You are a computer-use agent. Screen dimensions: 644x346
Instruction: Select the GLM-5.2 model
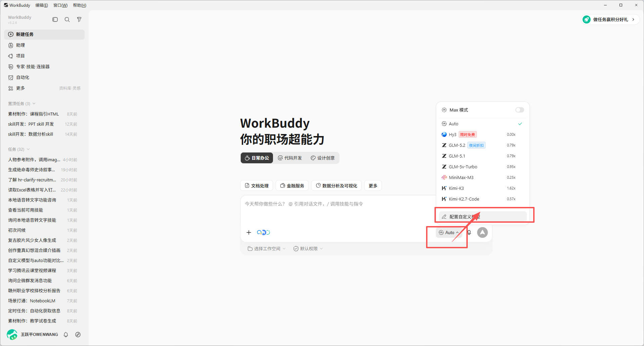(482, 145)
